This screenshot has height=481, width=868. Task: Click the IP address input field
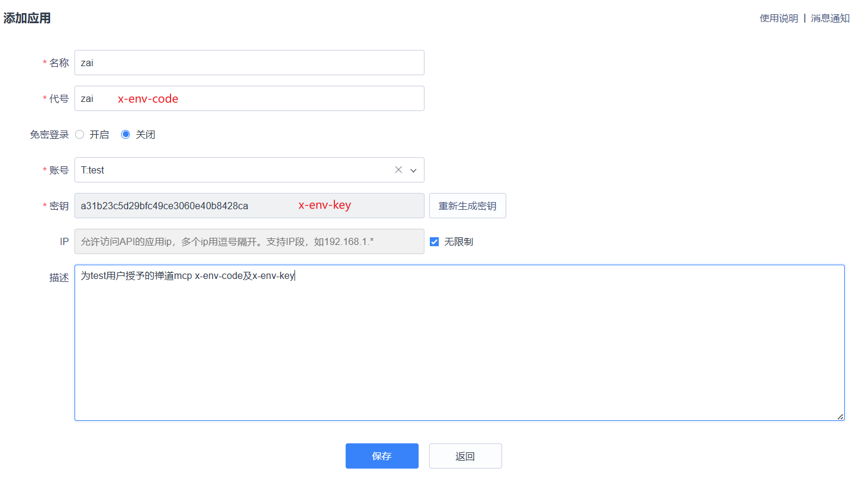(249, 241)
